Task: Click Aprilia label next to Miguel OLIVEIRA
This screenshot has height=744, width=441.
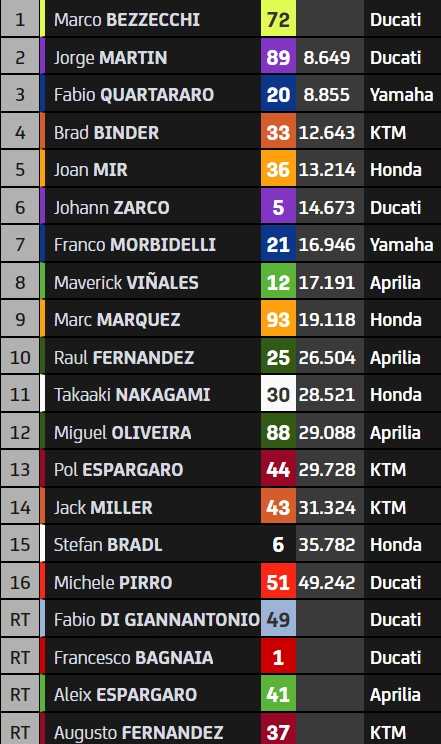Action: click(395, 433)
